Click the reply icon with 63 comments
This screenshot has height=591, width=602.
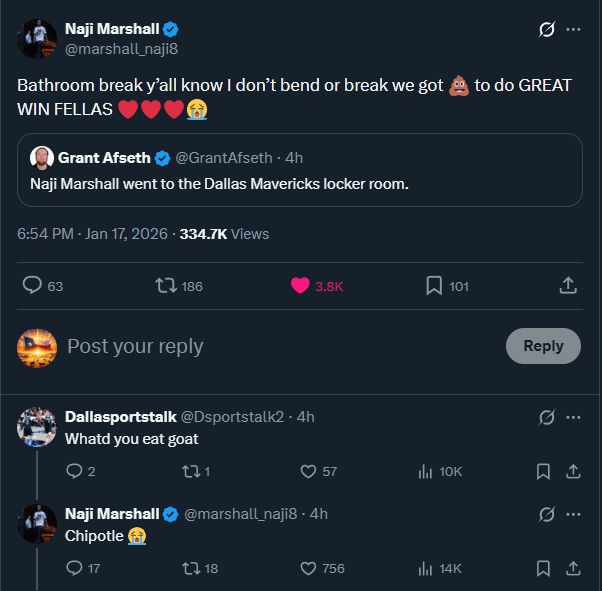pyautogui.click(x=33, y=286)
